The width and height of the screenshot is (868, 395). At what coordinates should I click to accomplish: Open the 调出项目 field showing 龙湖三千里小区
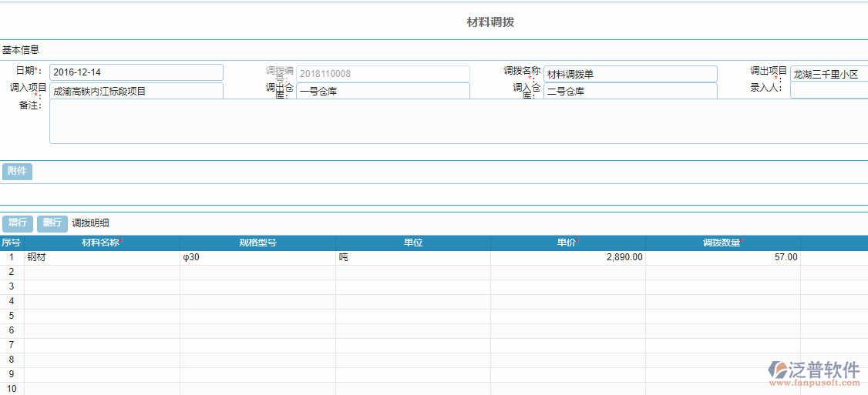829,74
